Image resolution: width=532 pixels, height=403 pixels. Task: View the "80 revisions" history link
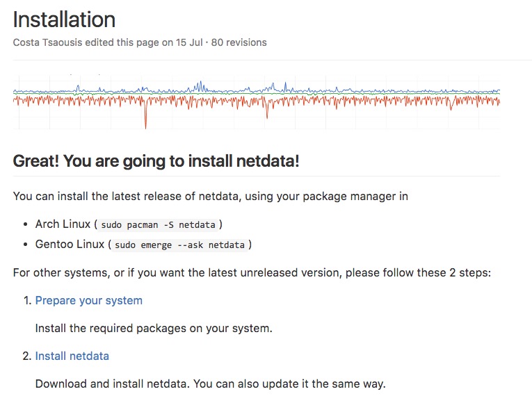click(239, 42)
